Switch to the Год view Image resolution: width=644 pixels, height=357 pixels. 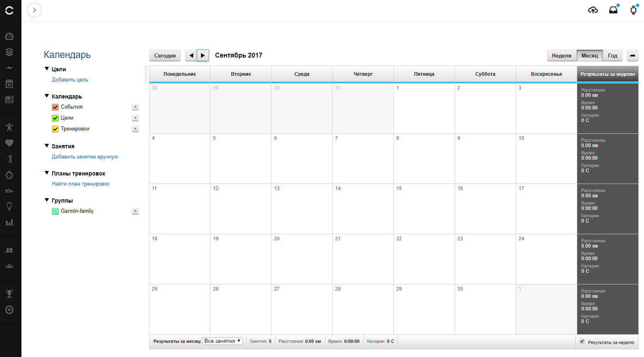coord(612,56)
